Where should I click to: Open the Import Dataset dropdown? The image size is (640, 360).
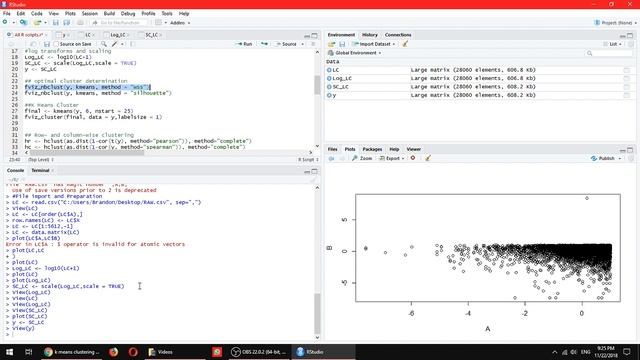click(x=374, y=44)
